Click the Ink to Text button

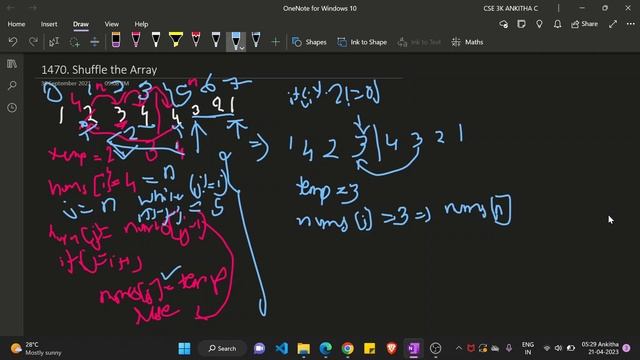[x=419, y=42]
